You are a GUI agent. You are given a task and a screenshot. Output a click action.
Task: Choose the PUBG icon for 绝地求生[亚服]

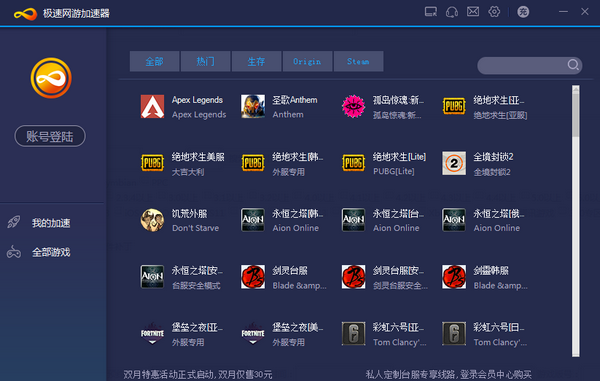[x=454, y=106]
